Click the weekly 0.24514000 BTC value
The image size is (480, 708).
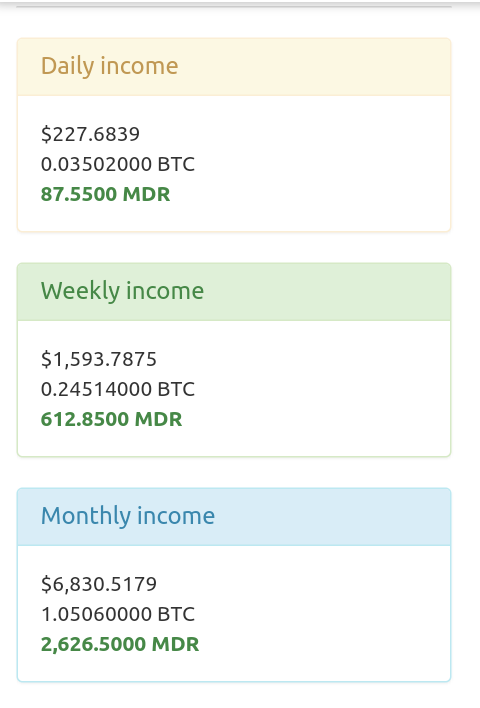click(x=118, y=389)
